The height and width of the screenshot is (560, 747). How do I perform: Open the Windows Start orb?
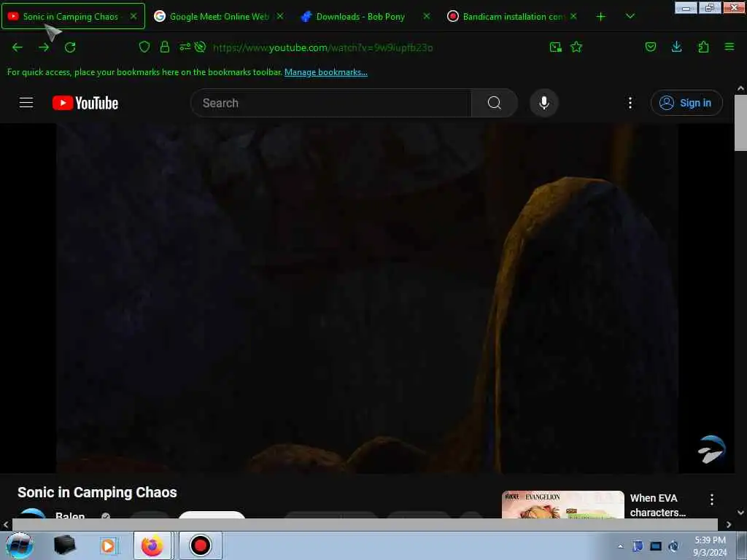[x=20, y=545]
